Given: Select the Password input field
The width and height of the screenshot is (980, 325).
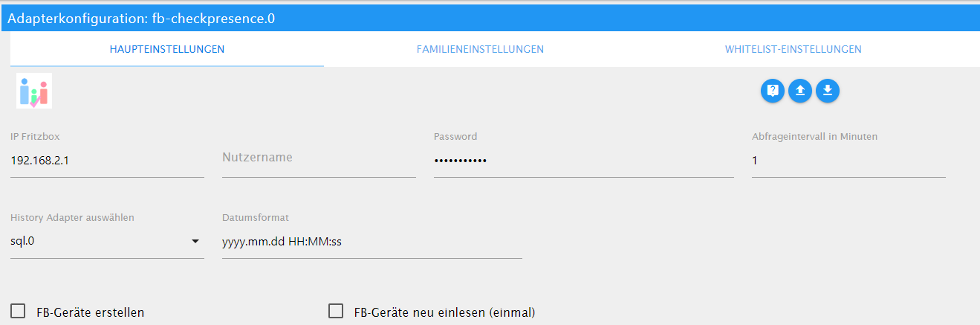Looking at the screenshot, I should (583, 161).
